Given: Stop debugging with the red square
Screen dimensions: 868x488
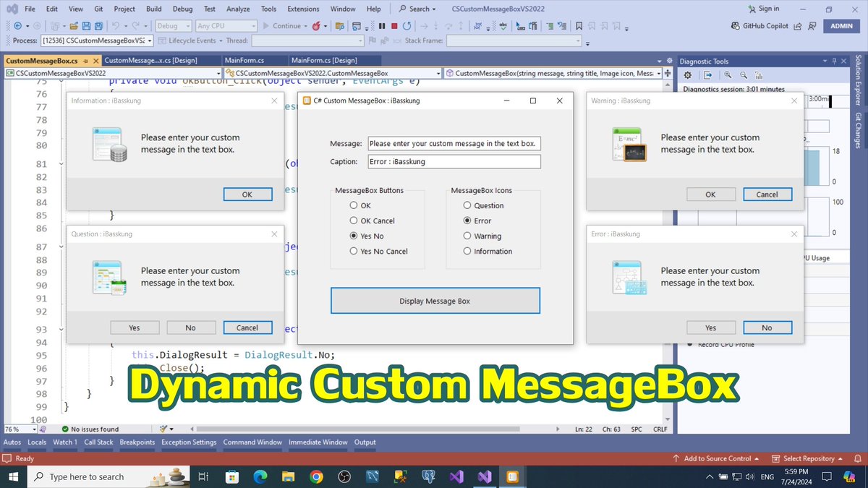Looking at the screenshot, I should (394, 26).
